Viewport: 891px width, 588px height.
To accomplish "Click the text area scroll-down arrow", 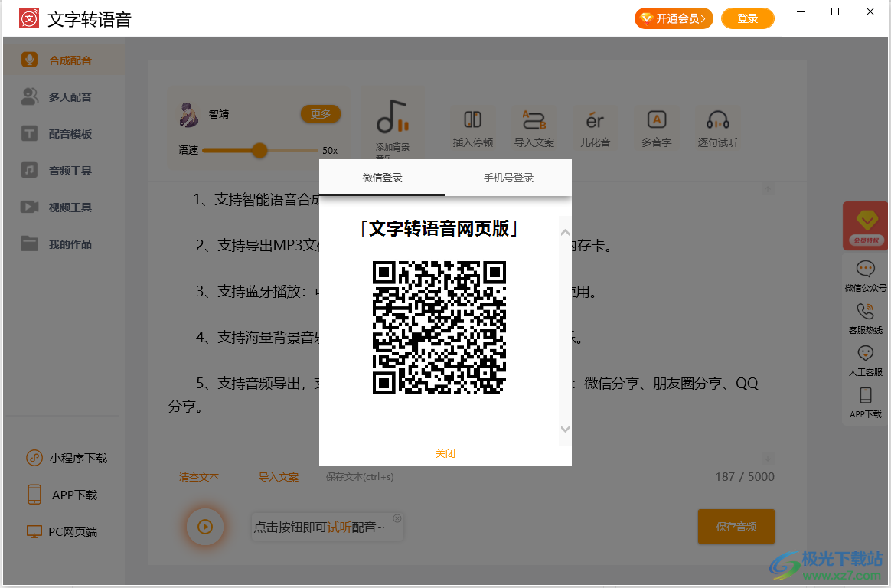I will click(768, 459).
